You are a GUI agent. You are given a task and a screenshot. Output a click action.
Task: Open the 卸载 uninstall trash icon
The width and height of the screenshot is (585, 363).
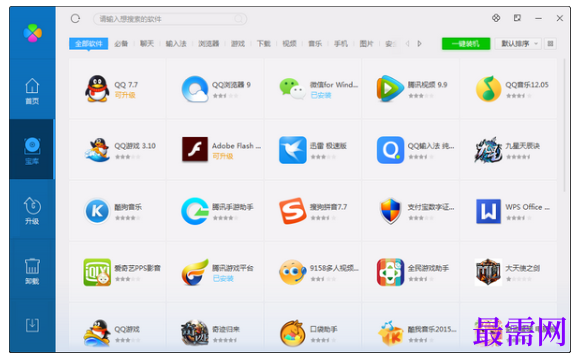32,271
